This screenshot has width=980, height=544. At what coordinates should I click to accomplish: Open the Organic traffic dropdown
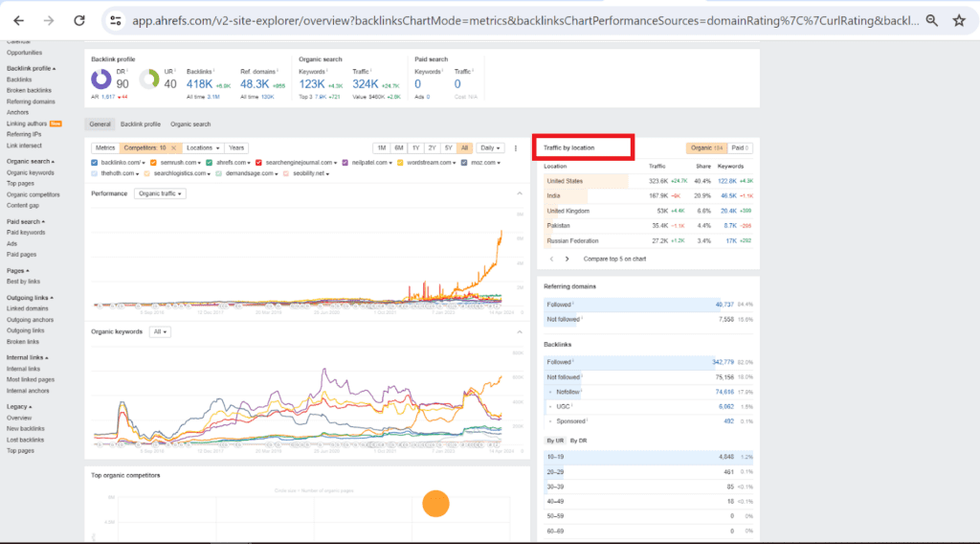coord(160,193)
